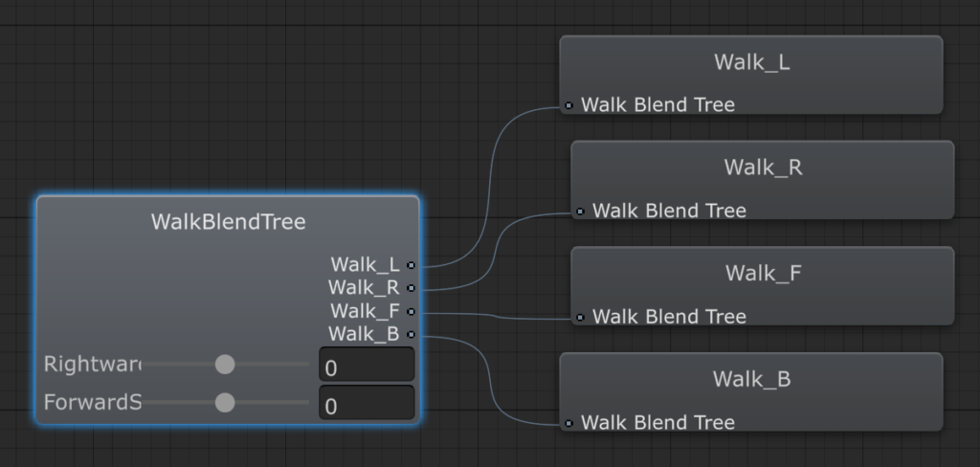Click the Walk_F output port on WalkBlendTree
This screenshot has width=980, height=467.
coord(411,311)
